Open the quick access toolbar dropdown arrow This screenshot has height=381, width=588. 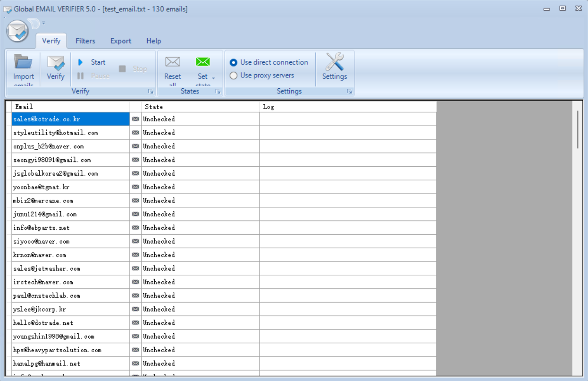point(43,22)
